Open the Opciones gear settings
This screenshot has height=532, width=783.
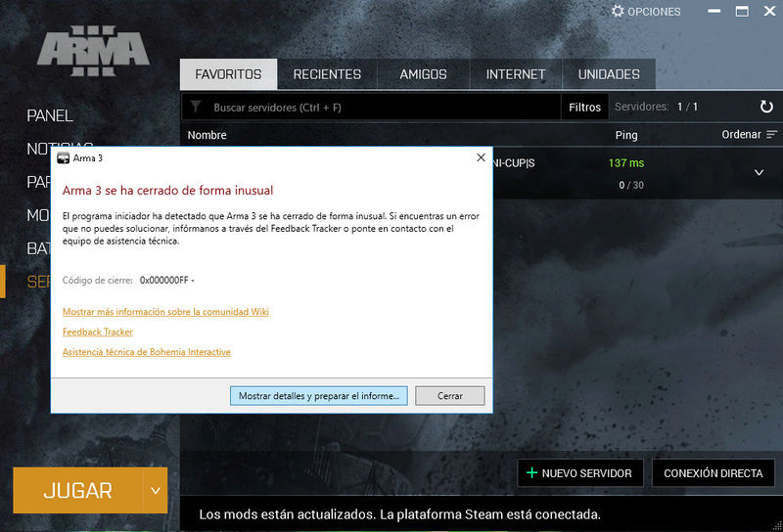click(x=646, y=11)
